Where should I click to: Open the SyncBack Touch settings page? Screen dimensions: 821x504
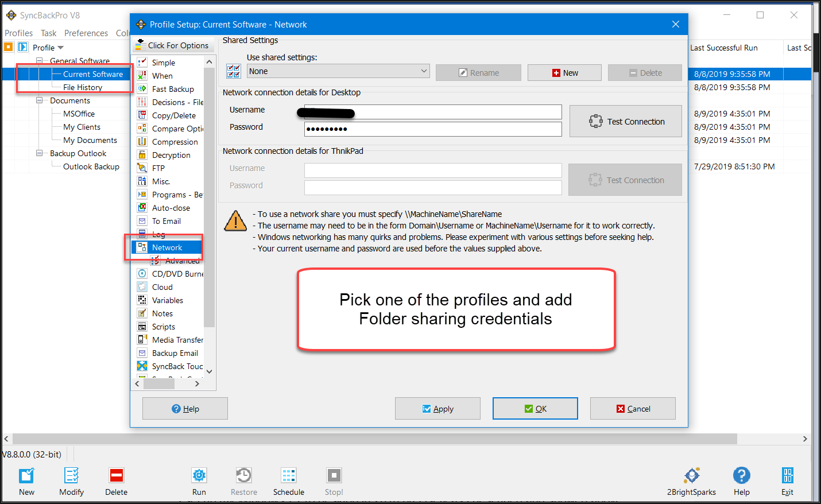177,366
